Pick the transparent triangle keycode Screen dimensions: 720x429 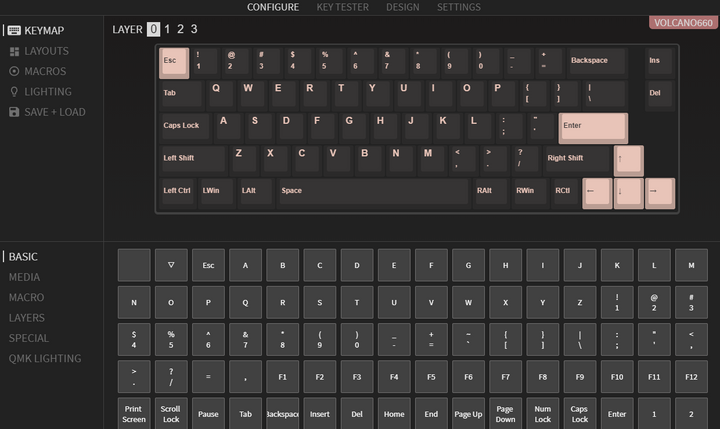pyautogui.click(x=171, y=265)
